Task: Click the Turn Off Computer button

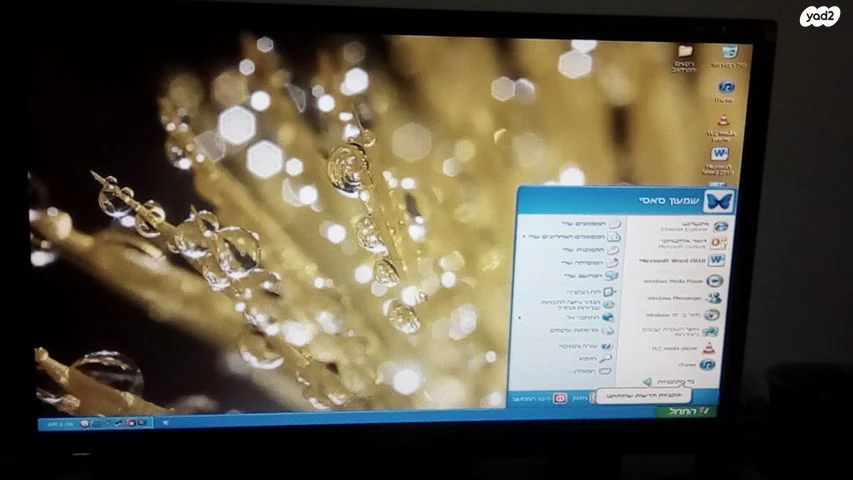Action: 540,399
